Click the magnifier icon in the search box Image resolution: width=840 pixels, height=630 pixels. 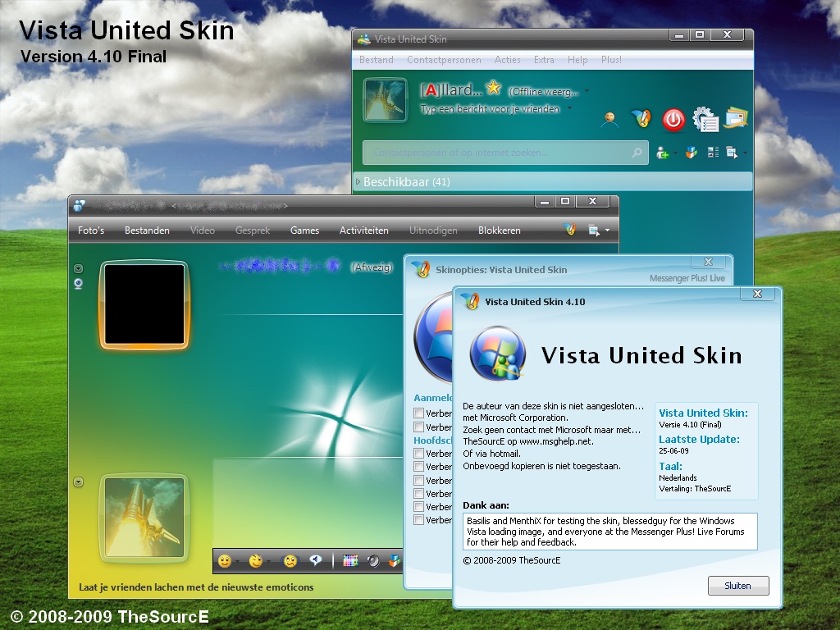click(x=637, y=153)
